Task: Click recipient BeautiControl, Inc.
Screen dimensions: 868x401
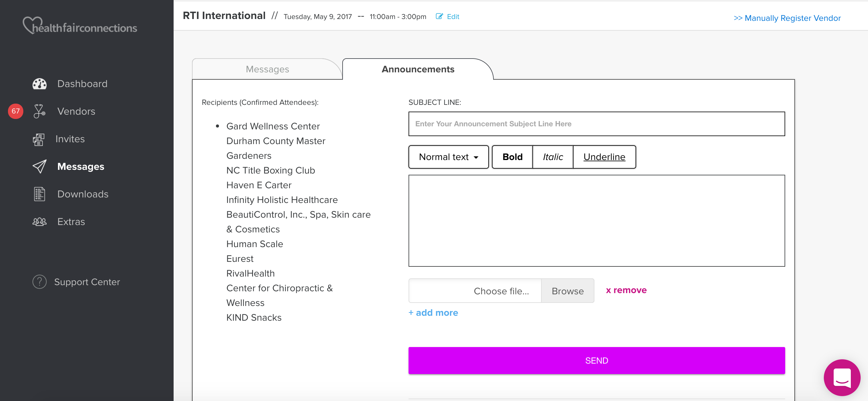Action: [298, 222]
